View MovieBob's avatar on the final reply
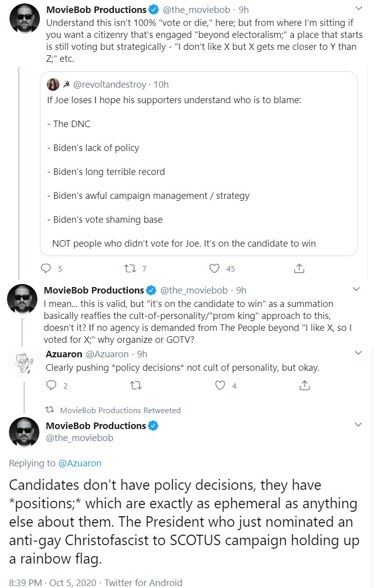This screenshot has height=588, width=374. pos(24,432)
